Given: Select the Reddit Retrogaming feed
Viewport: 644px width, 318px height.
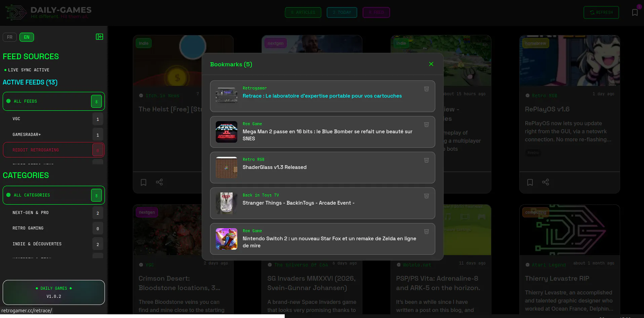Looking at the screenshot, I should click(x=54, y=150).
